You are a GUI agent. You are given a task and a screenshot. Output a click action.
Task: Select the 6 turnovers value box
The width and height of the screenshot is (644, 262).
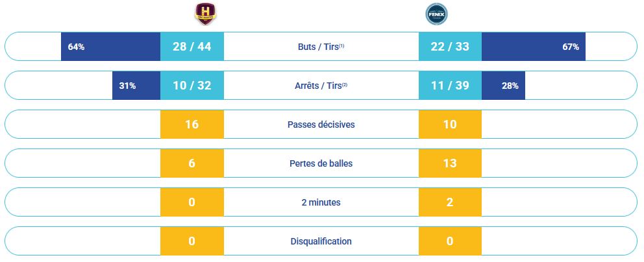click(x=192, y=163)
